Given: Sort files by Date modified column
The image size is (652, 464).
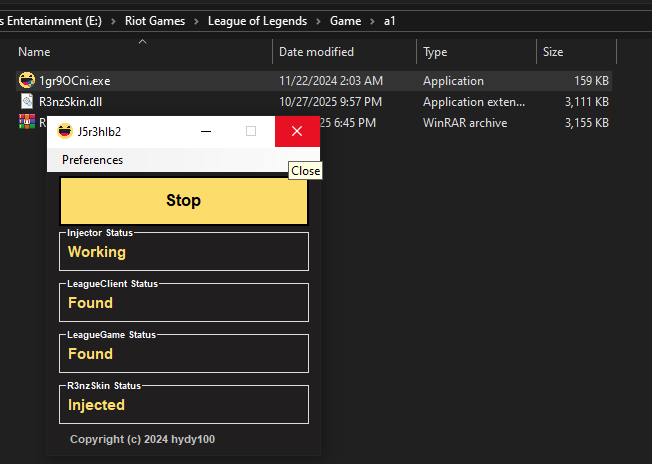Looking at the screenshot, I should tap(316, 52).
